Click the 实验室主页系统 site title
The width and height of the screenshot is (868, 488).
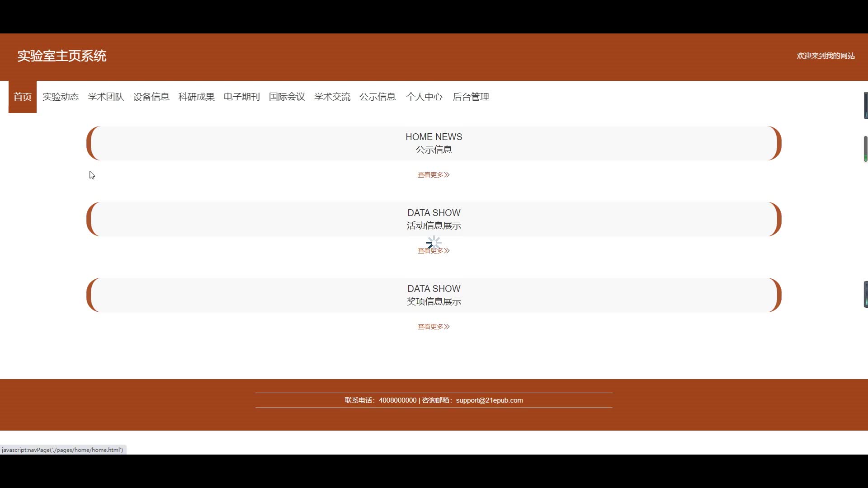[x=62, y=56]
